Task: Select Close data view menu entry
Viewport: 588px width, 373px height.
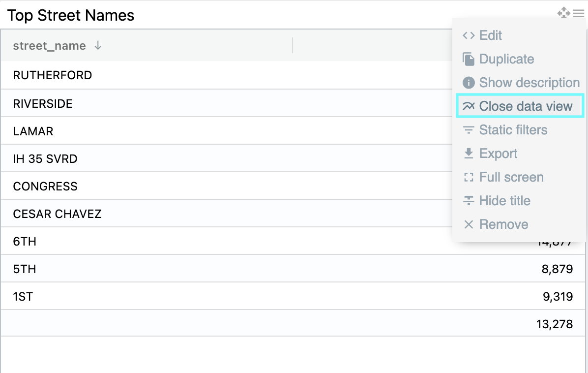Action: [526, 106]
